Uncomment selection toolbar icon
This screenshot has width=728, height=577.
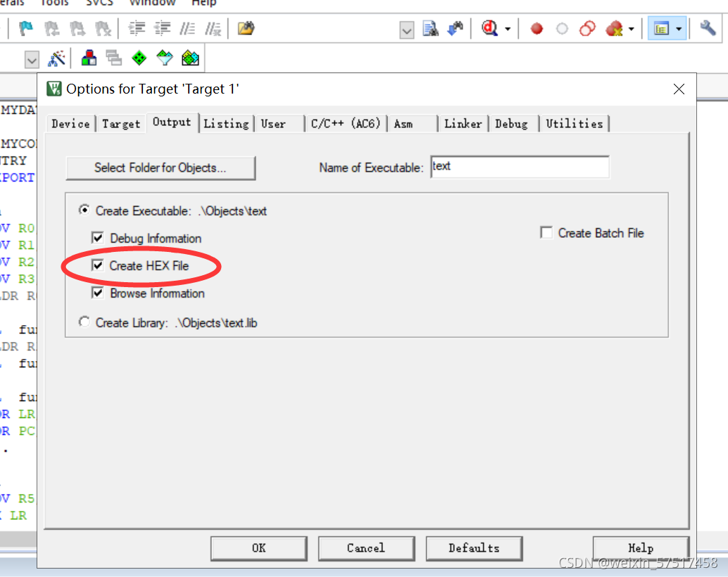point(213,29)
